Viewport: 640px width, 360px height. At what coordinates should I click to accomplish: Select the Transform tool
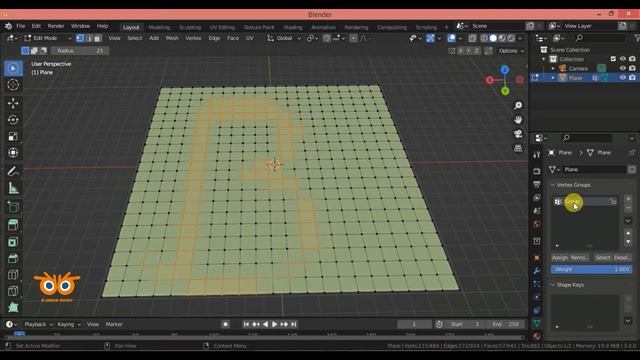(x=13, y=153)
